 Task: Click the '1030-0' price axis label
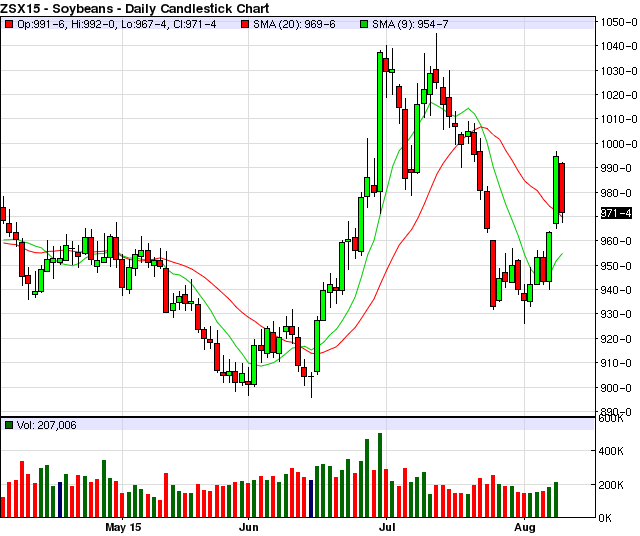point(618,71)
